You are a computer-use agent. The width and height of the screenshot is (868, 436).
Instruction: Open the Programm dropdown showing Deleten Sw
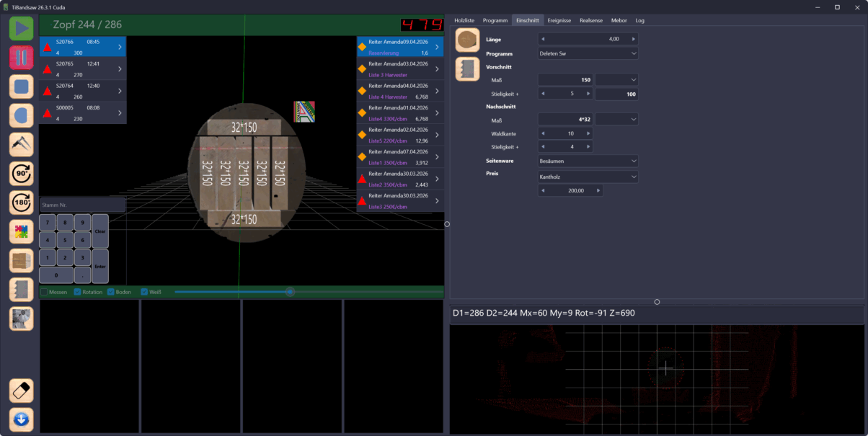[588, 53]
